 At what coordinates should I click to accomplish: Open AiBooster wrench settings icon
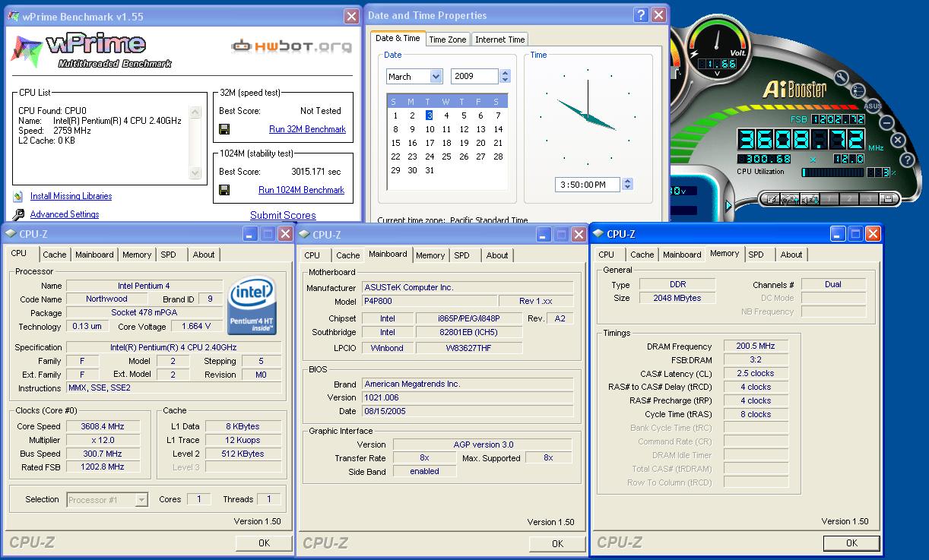pyautogui.click(x=842, y=78)
